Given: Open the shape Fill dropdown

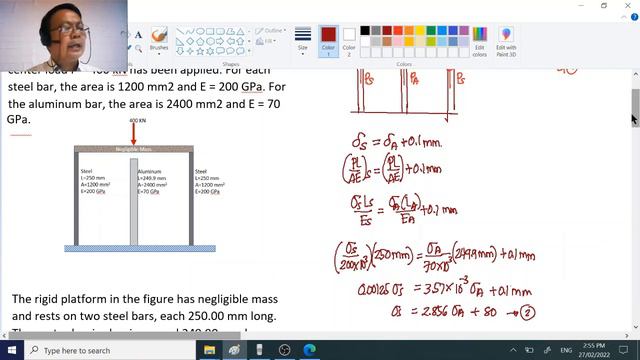Looking at the screenshot, I should pos(266,41).
